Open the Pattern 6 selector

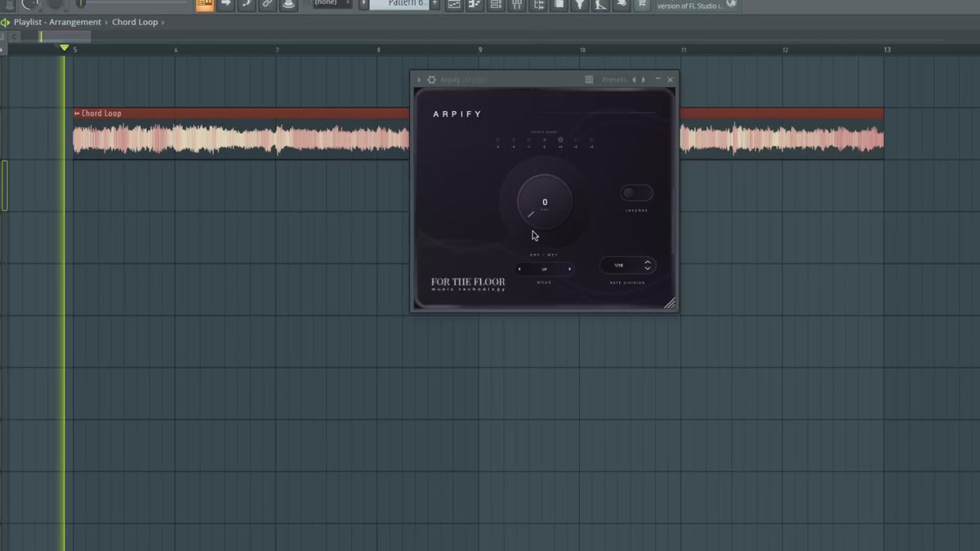click(x=399, y=4)
